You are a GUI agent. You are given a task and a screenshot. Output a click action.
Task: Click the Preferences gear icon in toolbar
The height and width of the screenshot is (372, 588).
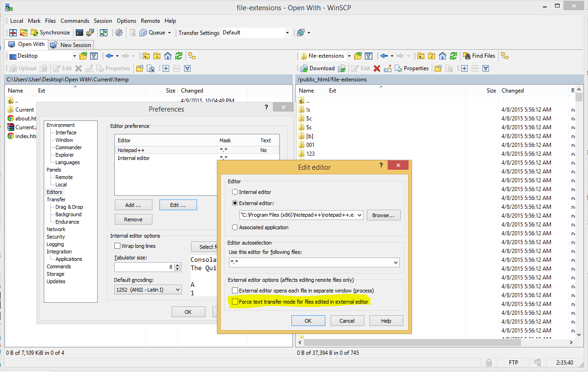pos(119,33)
